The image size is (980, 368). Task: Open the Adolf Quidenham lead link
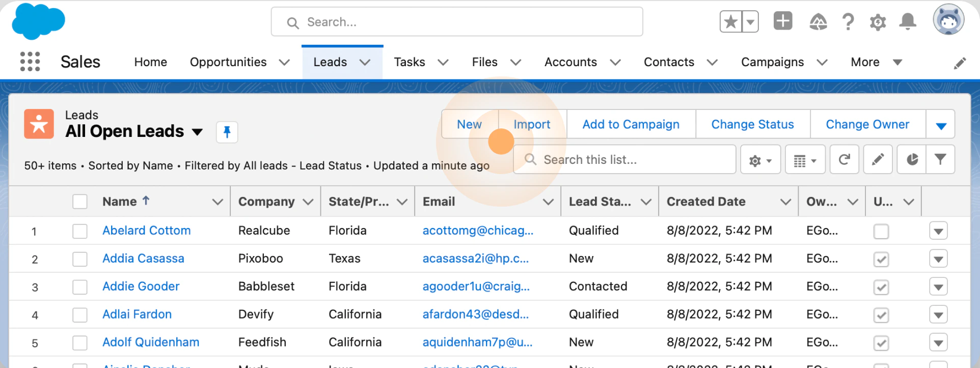coord(151,343)
